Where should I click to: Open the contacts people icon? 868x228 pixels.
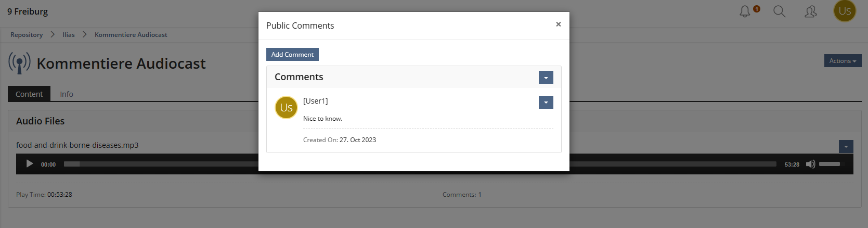coord(810,11)
